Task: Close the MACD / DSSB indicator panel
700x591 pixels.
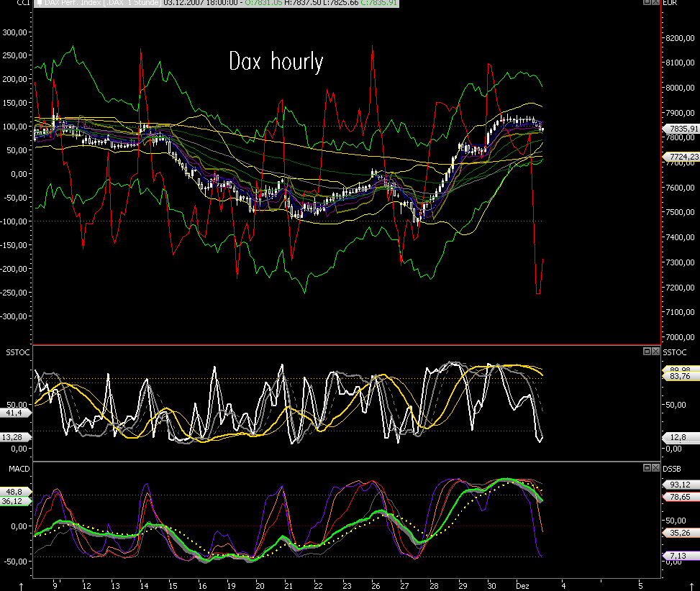Action: [655, 467]
